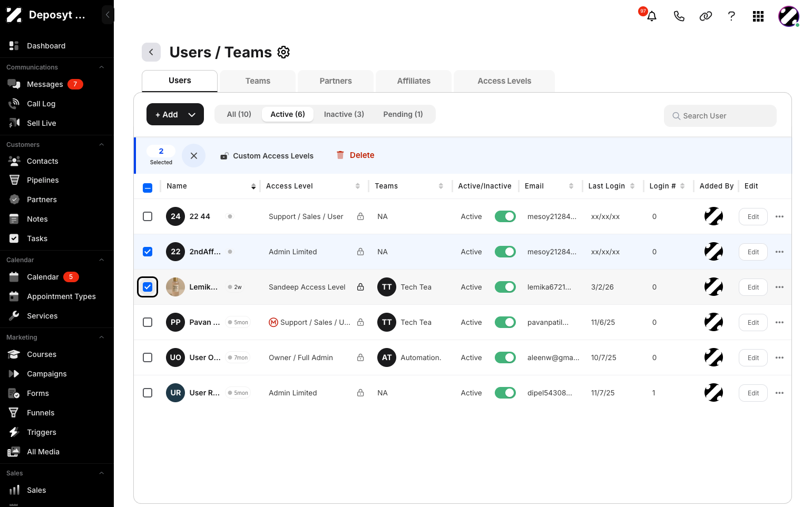
Task: Select the Pavan user checkbox
Action: point(148,322)
